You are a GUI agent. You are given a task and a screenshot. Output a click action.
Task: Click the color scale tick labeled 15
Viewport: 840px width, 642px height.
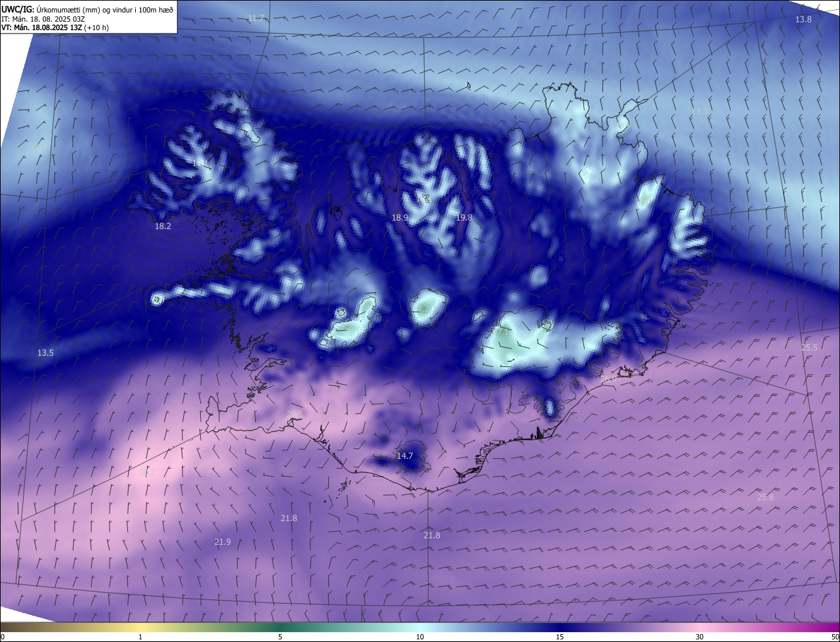pos(560,637)
